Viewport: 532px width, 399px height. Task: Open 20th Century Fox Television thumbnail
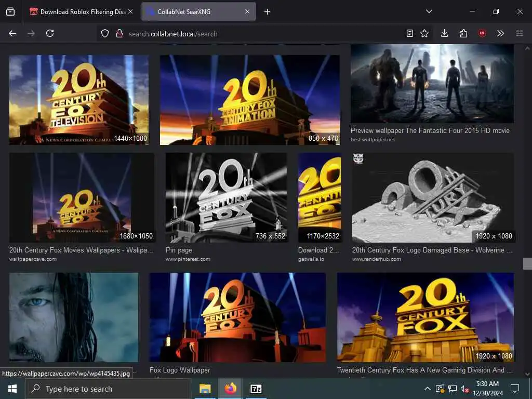79,100
